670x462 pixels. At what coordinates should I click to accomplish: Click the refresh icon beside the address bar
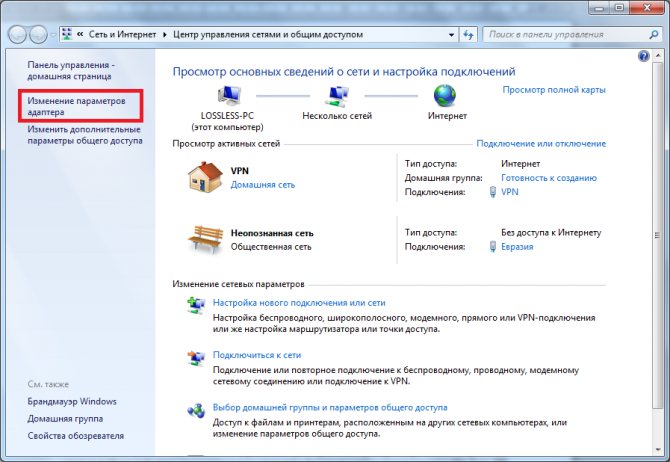(468, 35)
